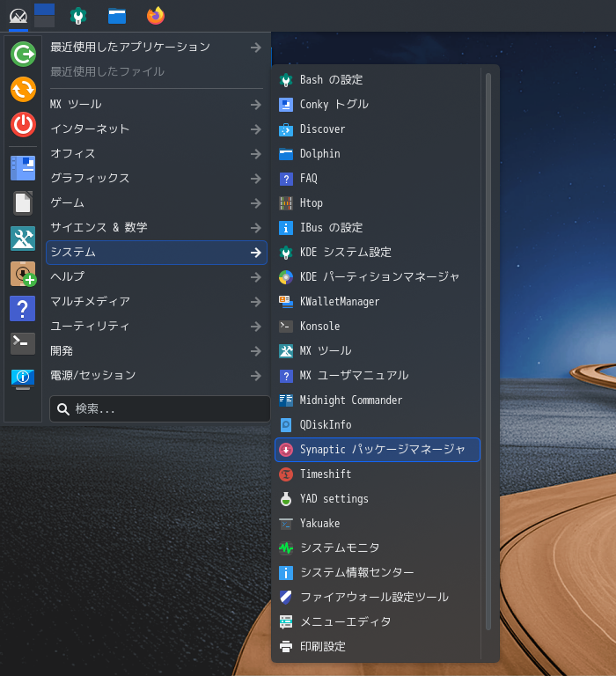Click the 検索... search field
This screenshot has width=616, height=676.
click(x=160, y=408)
